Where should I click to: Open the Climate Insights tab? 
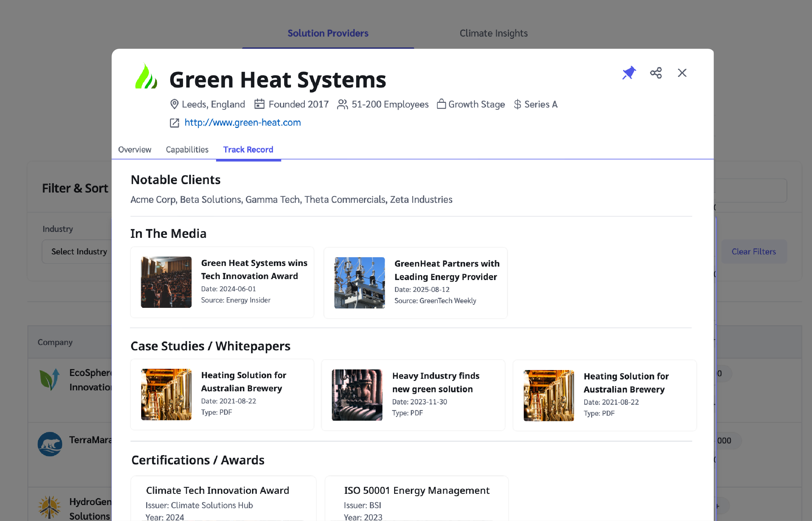click(x=493, y=33)
